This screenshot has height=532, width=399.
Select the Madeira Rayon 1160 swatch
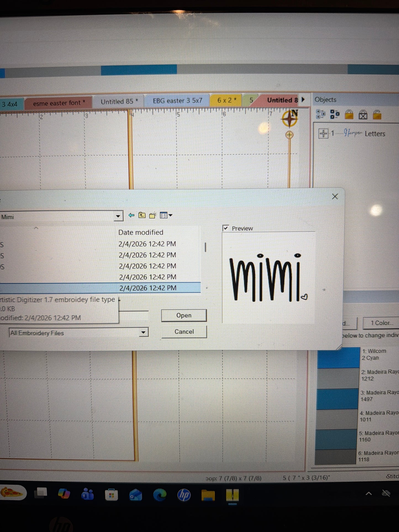[336, 439]
